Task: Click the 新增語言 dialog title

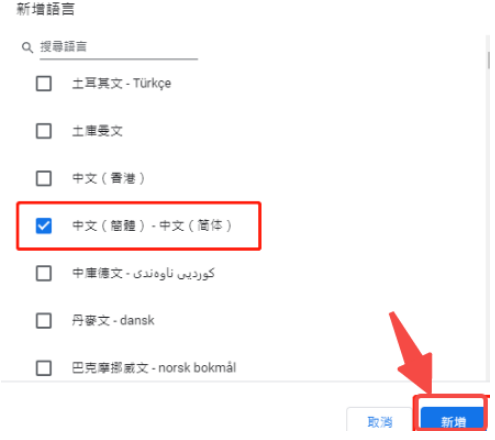Action: click(46, 9)
